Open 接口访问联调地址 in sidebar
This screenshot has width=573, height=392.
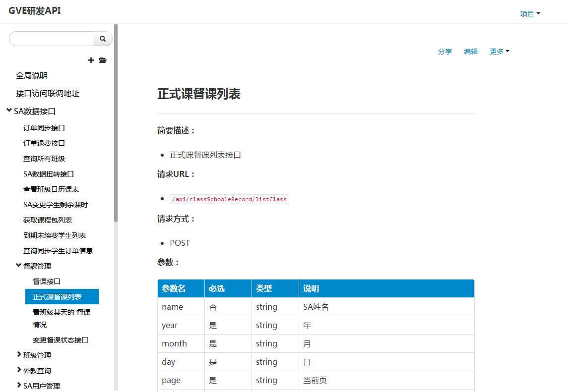pos(48,94)
